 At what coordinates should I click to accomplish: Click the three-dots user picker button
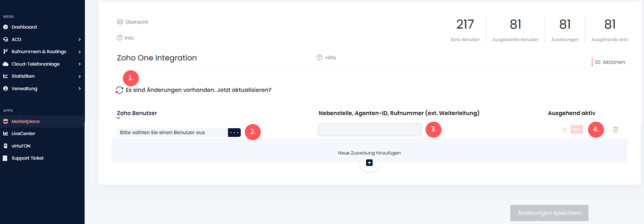click(234, 133)
